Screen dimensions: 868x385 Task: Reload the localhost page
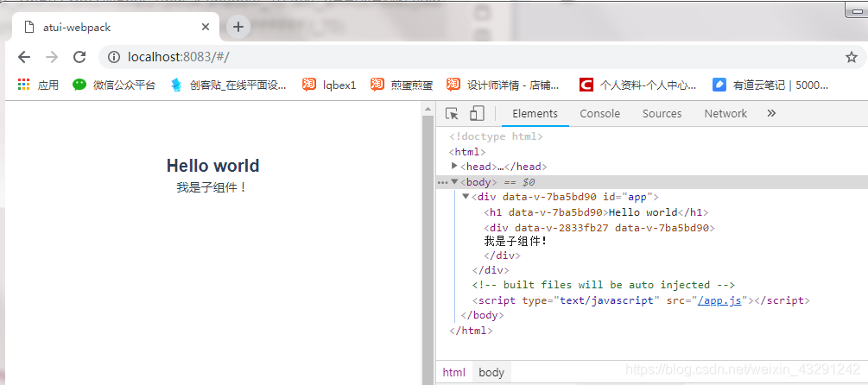point(79,57)
